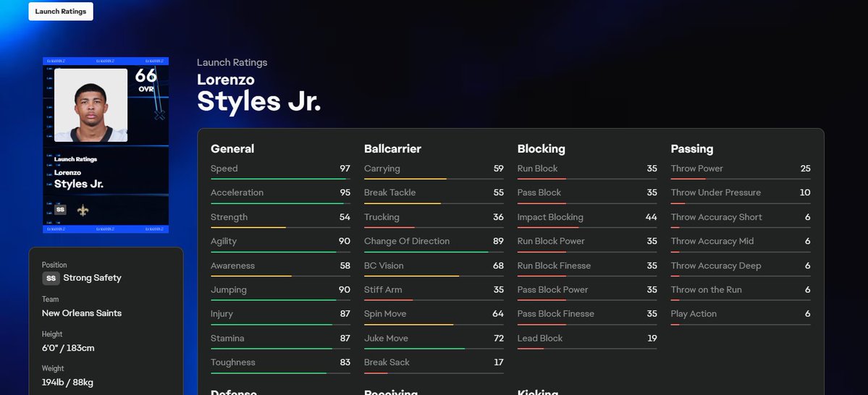
Task: Click the Break Tackle stat label
Action: [389, 192]
